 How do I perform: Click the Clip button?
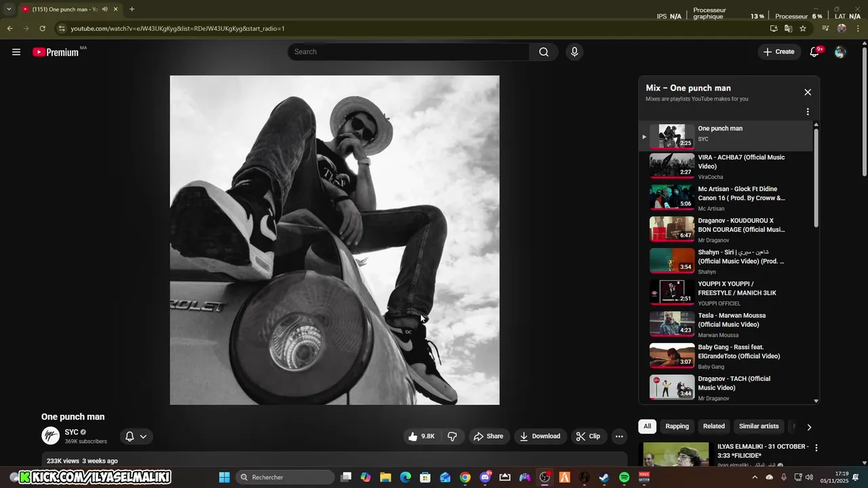point(588,436)
